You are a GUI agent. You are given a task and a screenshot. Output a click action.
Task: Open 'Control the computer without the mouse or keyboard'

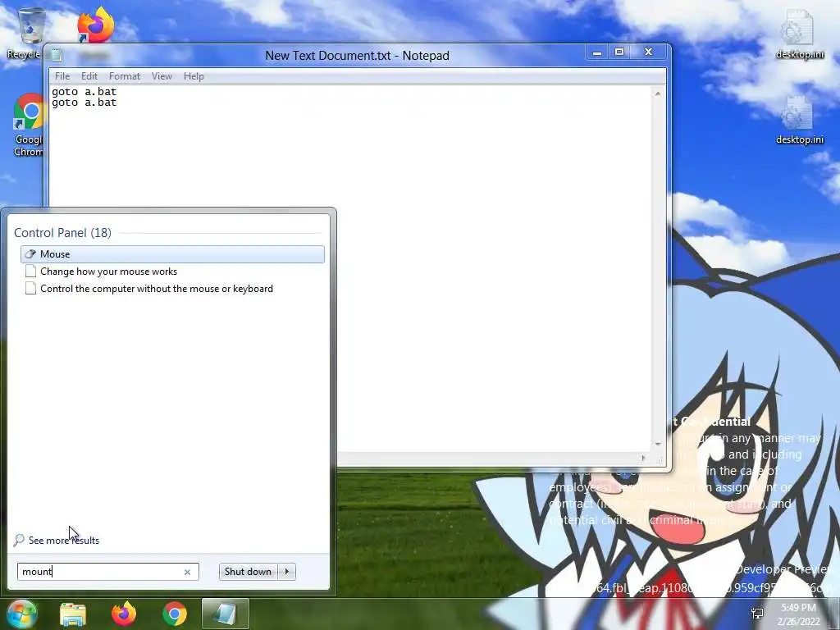tap(157, 289)
